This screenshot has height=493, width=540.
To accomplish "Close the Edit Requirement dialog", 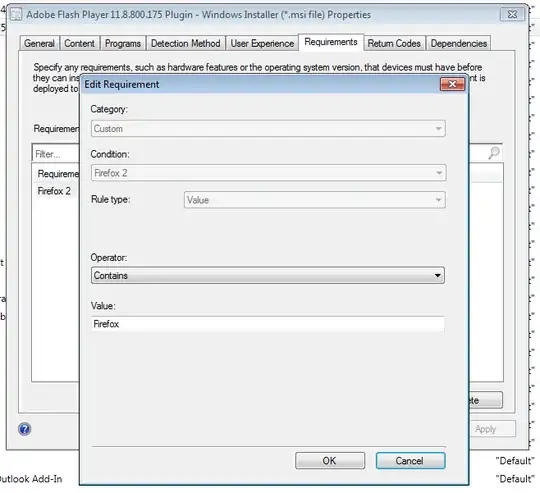I will (x=452, y=84).
